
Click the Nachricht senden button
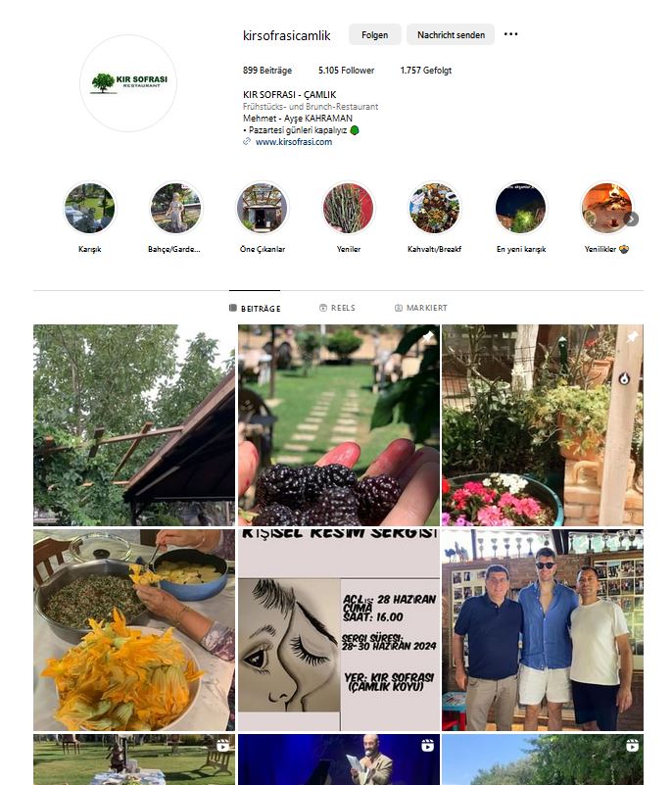(x=451, y=34)
